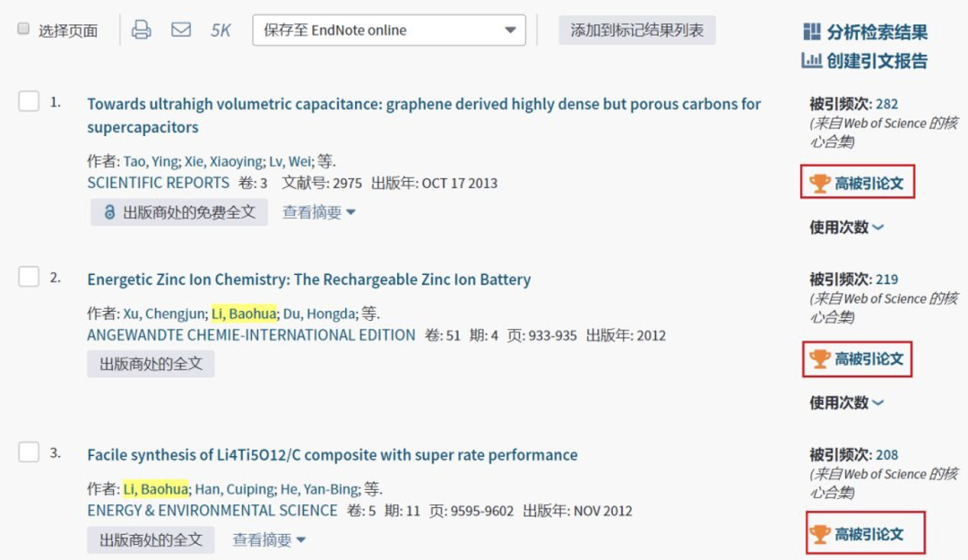Screen dimensions: 968x560
Task: Select the checkbox for result 2
Action: pyautogui.click(x=29, y=277)
